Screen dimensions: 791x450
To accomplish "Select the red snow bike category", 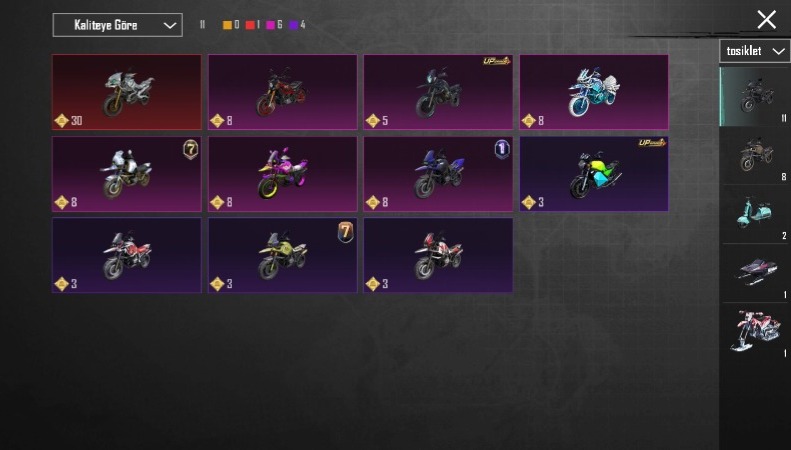I will pos(755,332).
